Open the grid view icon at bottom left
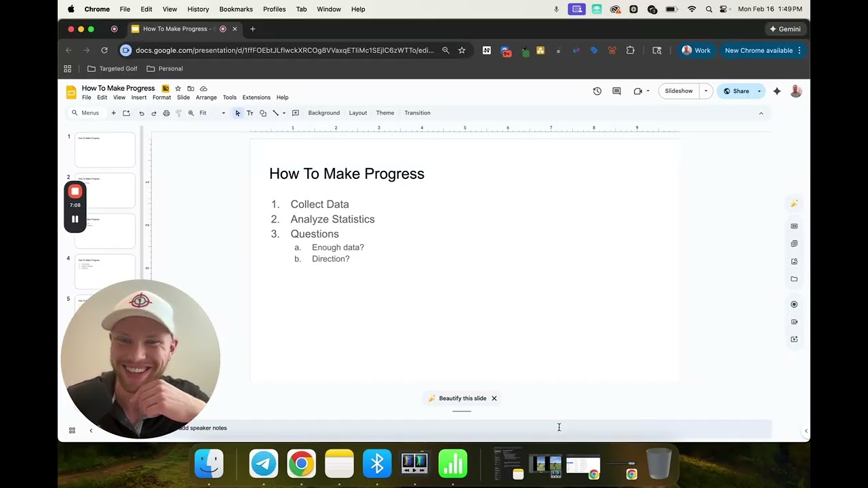The width and height of the screenshot is (868, 488). (x=72, y=430)
